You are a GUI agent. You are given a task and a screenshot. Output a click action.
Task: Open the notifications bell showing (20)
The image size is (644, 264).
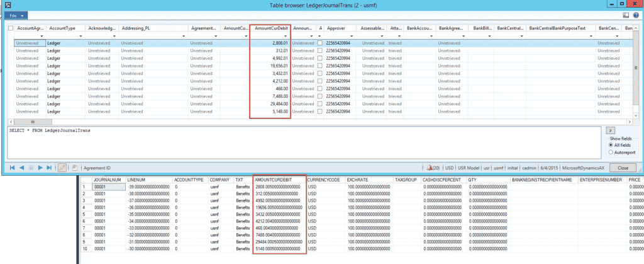pyautogui.click(x=433, y=168)
